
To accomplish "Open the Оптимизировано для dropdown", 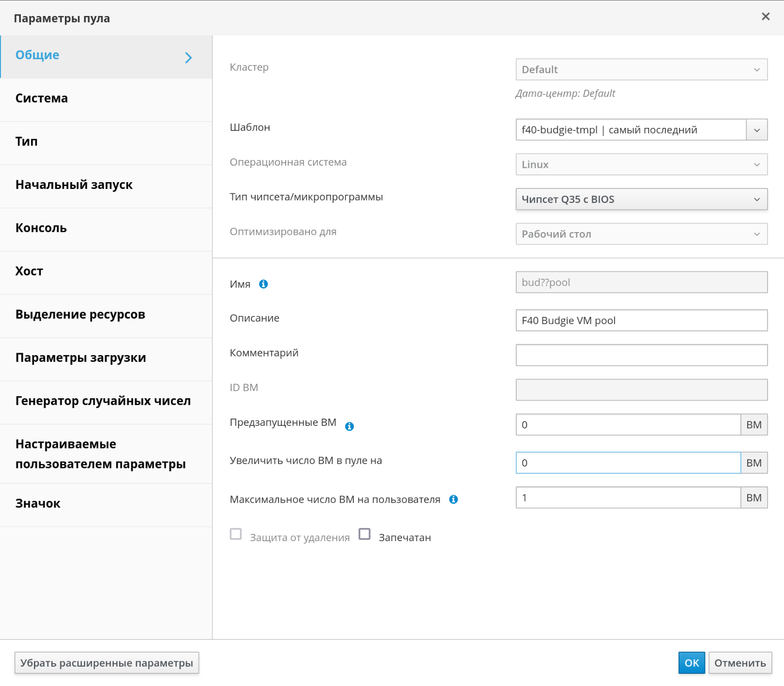I will tap(641, 234).
